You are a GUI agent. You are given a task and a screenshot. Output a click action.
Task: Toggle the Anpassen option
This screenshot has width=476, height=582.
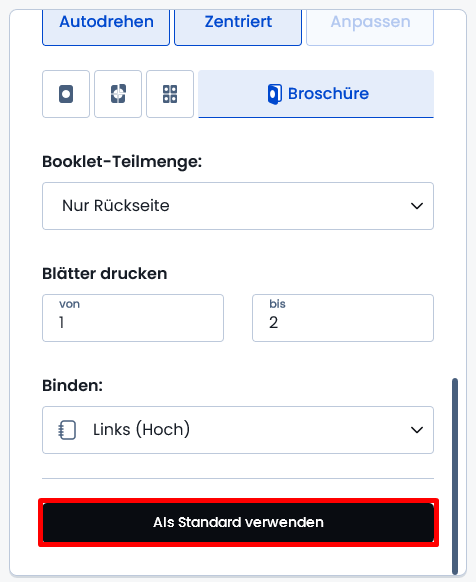(x=370, y=27)
